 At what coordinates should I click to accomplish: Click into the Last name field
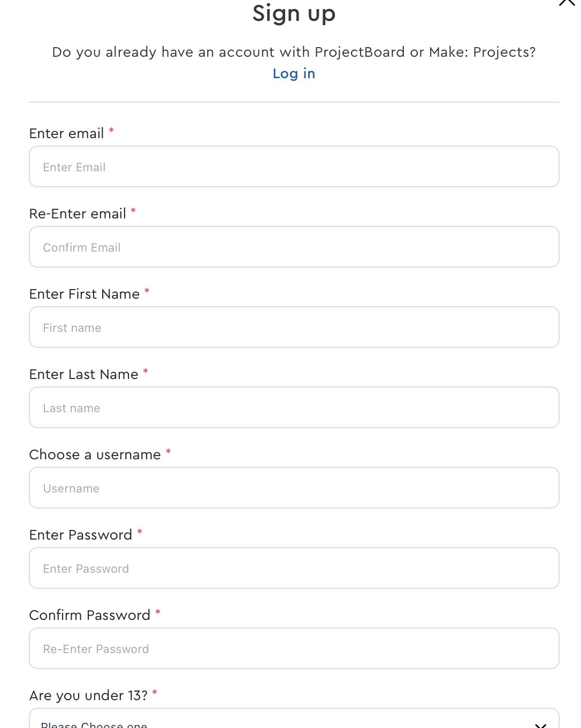[294, 407]
